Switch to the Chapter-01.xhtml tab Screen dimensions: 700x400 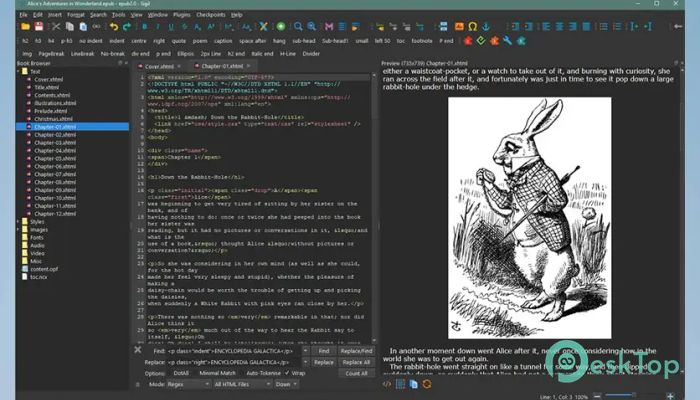point(222,66)
